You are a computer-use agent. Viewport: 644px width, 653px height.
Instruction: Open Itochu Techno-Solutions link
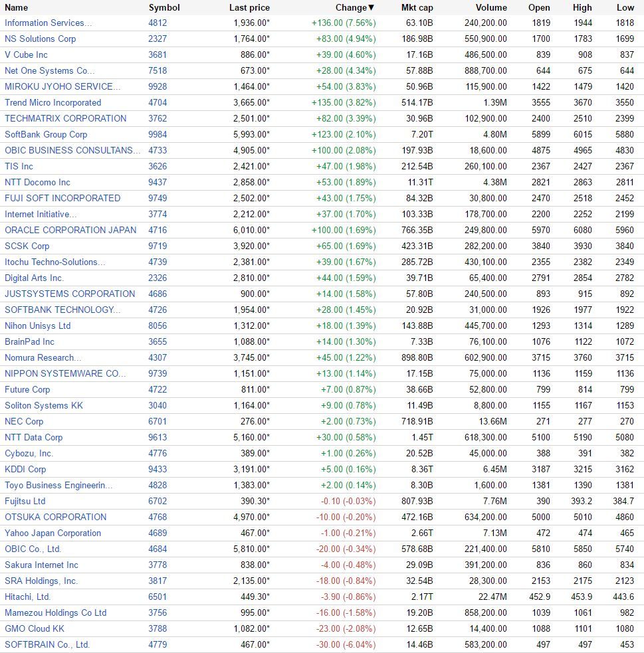click(x=55, y=262)
